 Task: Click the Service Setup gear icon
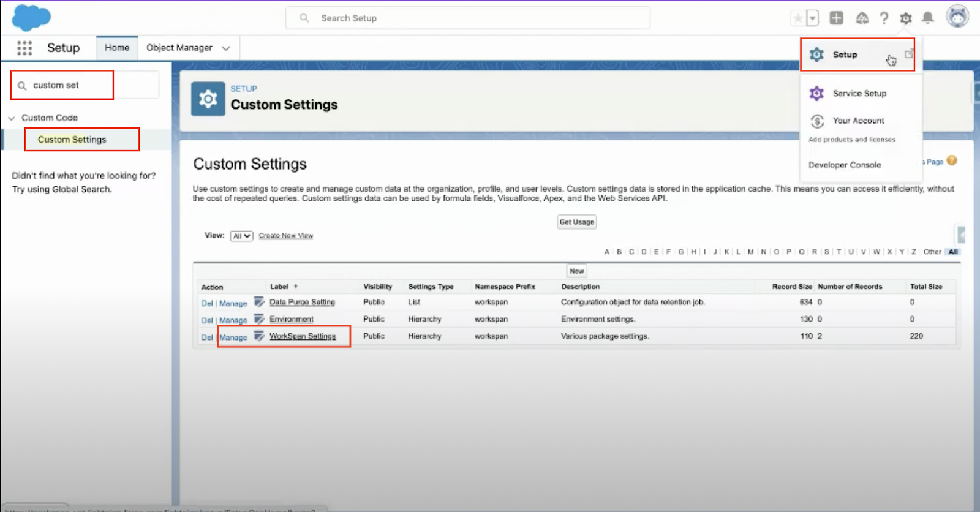tap(816, 93)
